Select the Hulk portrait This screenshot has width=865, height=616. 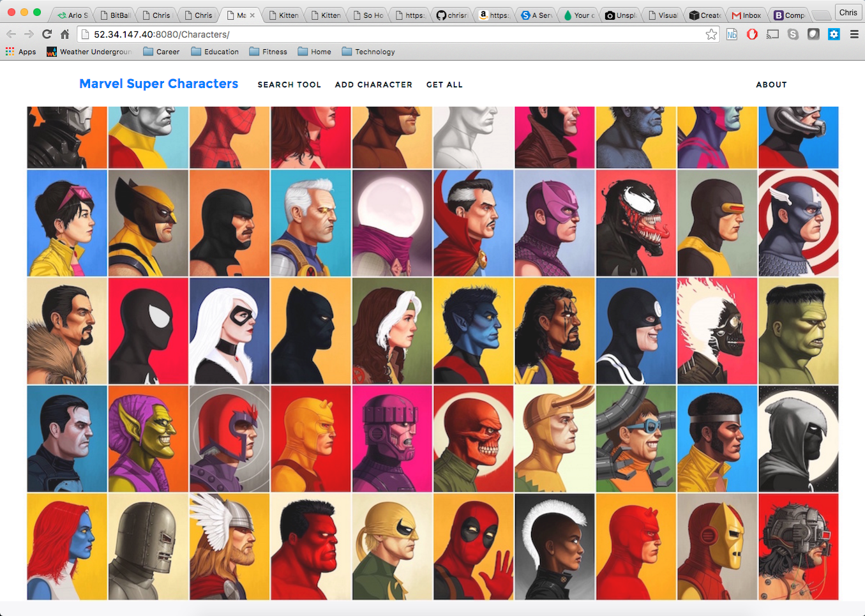(x=799, y=331)
